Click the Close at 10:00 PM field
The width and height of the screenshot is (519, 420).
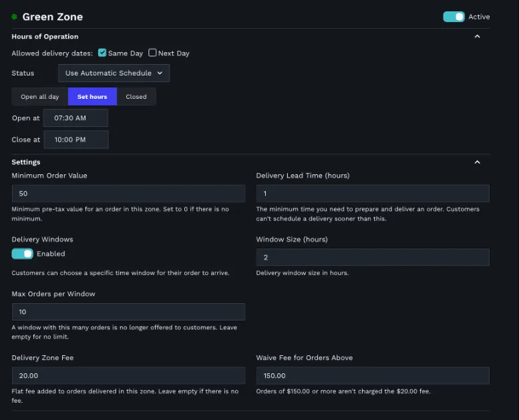coord(75,140)
